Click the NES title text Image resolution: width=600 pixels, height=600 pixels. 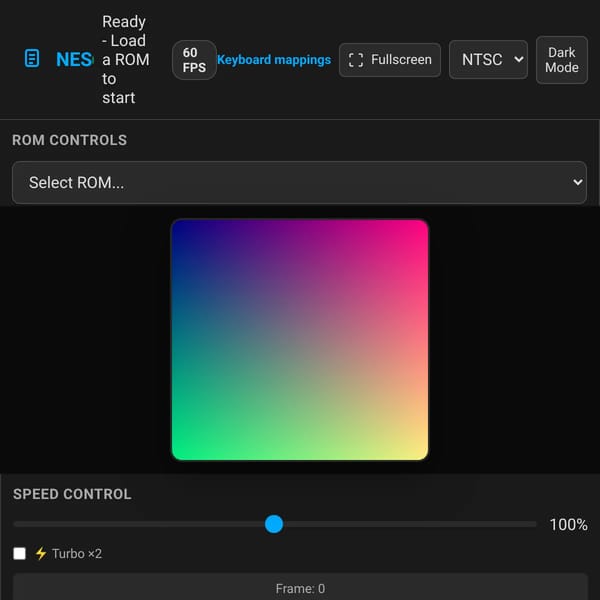74,59
